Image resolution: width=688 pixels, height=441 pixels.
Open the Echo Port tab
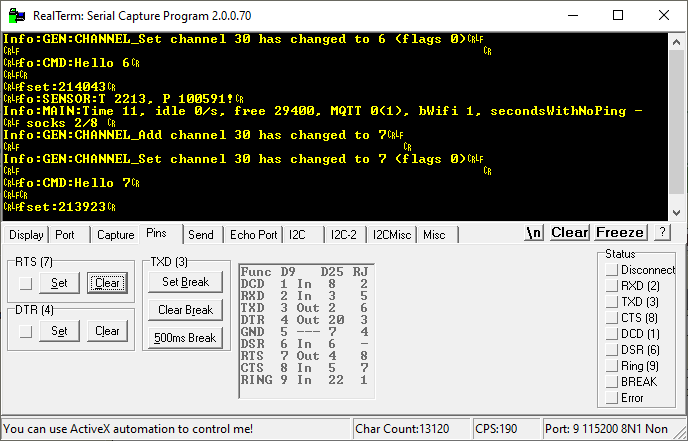pos(254,235)
